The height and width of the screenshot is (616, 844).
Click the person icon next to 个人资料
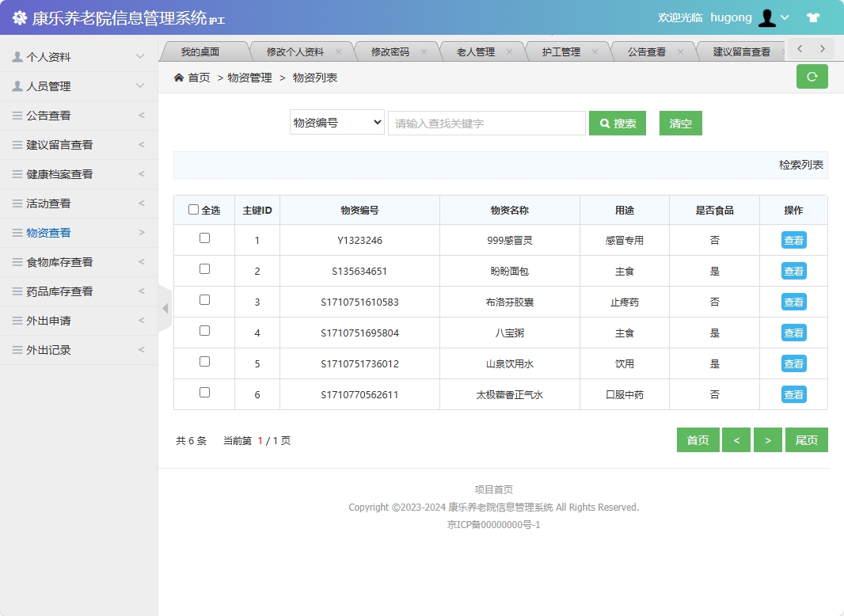click(x=17, y=56)
